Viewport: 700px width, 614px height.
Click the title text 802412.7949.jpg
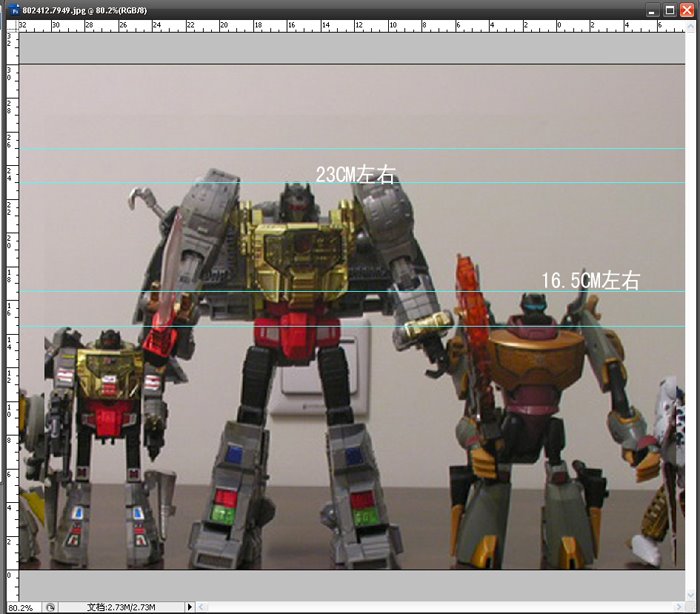tap(54, 10)
